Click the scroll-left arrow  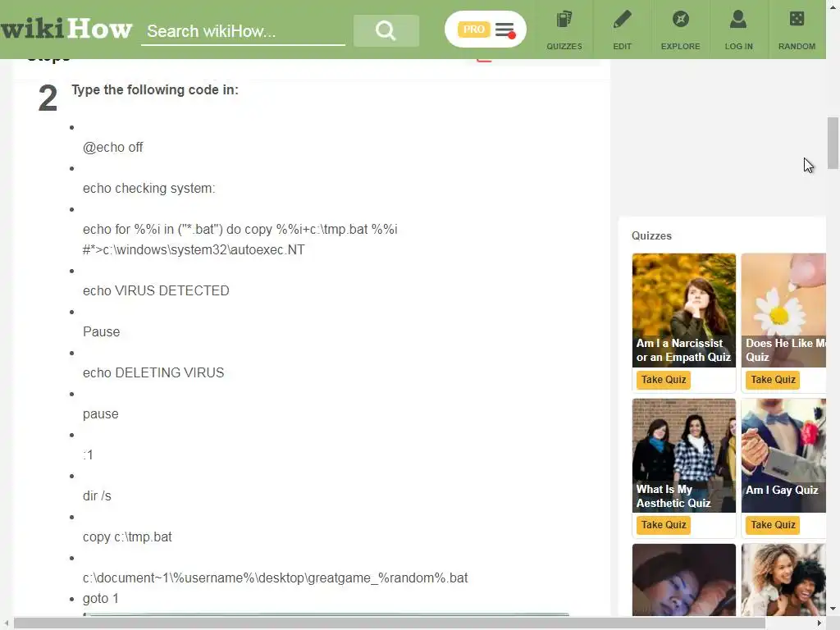[6, 623]
